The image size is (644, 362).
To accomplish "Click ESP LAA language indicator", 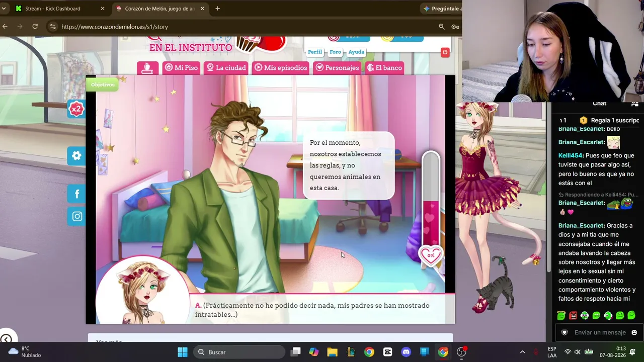I will (x=552, y=352).
